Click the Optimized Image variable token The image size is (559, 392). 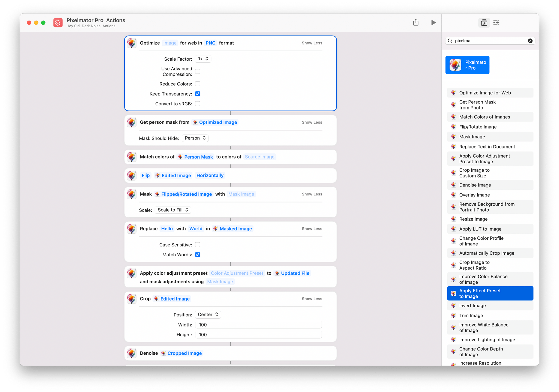pos(215,122)
